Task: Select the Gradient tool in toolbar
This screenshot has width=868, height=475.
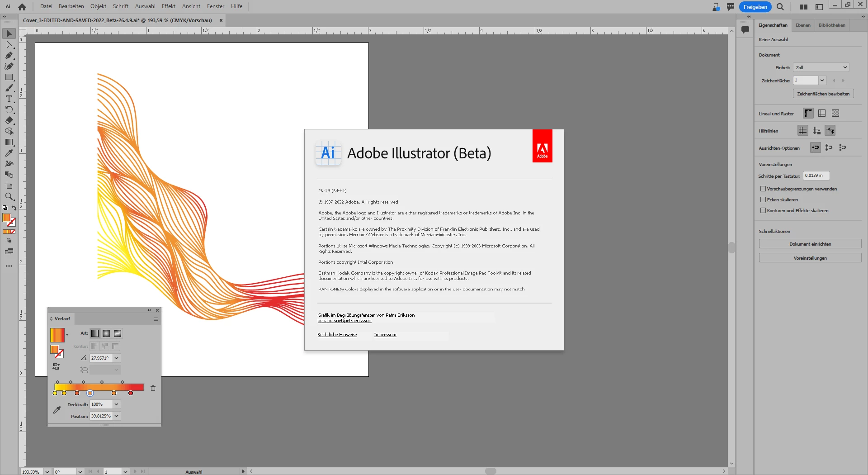Action: [x=9, y=142]
